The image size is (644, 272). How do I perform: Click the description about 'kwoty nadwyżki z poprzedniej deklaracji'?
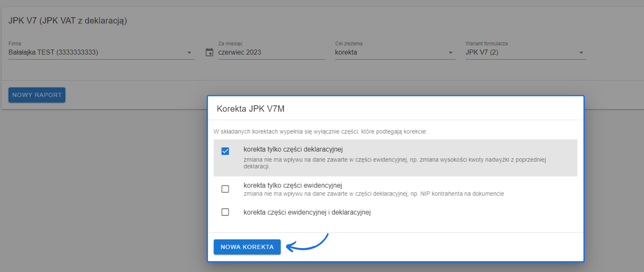point(395,163)
